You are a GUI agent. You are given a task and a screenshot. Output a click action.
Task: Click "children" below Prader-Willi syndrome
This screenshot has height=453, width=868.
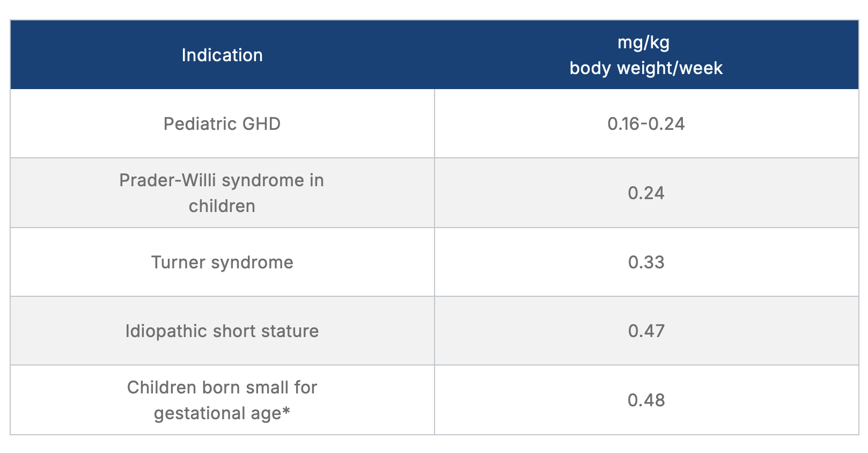click(222, 206)
